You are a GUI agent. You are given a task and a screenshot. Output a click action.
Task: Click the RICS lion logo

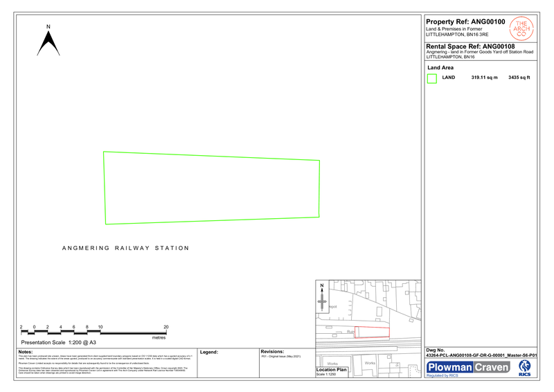click(x=524, y=367)
